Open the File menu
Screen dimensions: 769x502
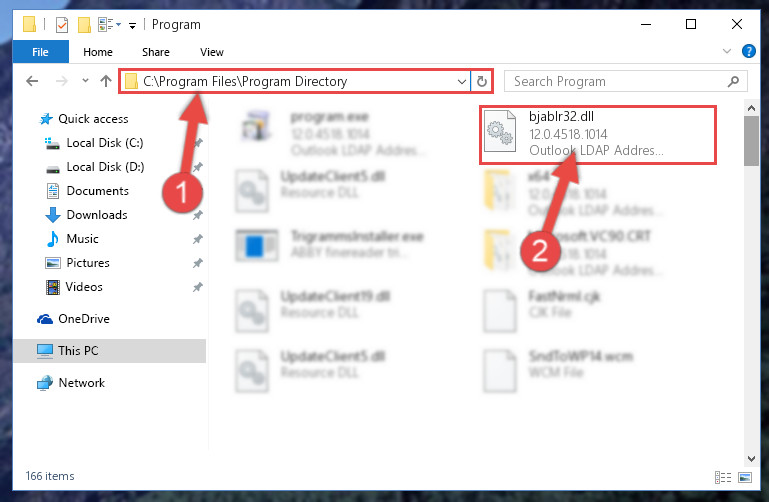[x=41, y=52]
